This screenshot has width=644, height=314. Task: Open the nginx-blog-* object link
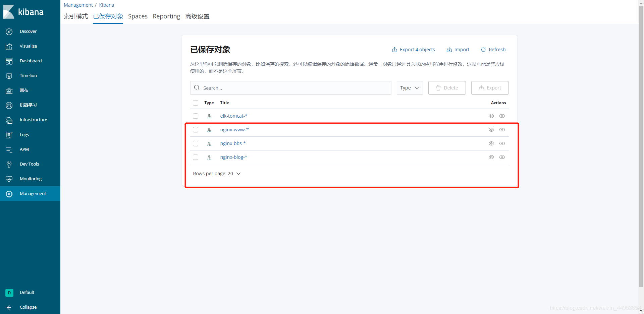[234, 157]
